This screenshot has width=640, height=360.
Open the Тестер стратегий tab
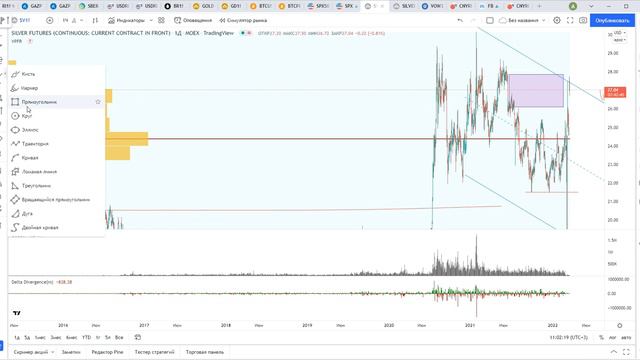point(154,352)
